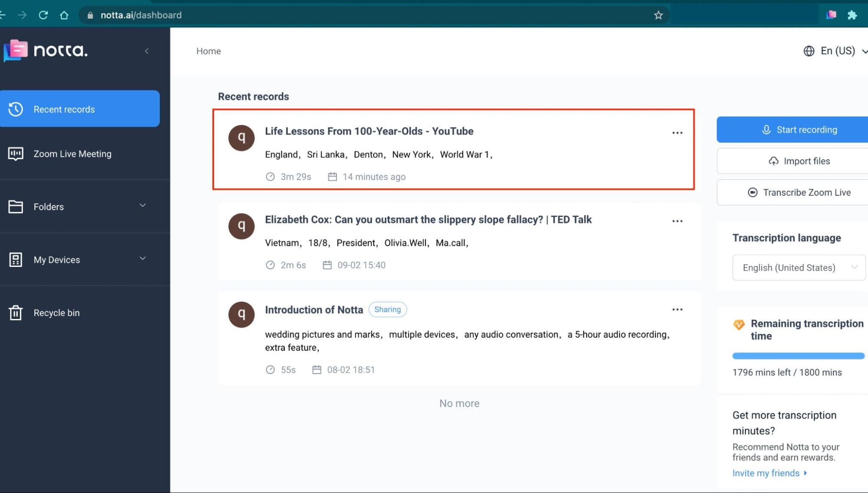This screenshot has height=493, width=868.
Task: Select English (United States) transcription language
Action: coord(798,267)
